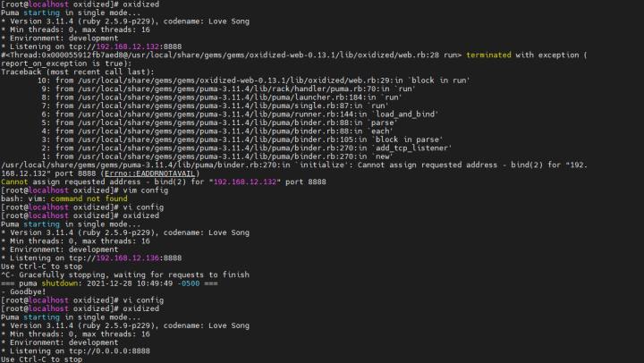Viewport: 644px width, 363px height.
Task: Click the underlined 'Errno::EADDRNOTAVAIL' text
Action: tap(149, 173)
